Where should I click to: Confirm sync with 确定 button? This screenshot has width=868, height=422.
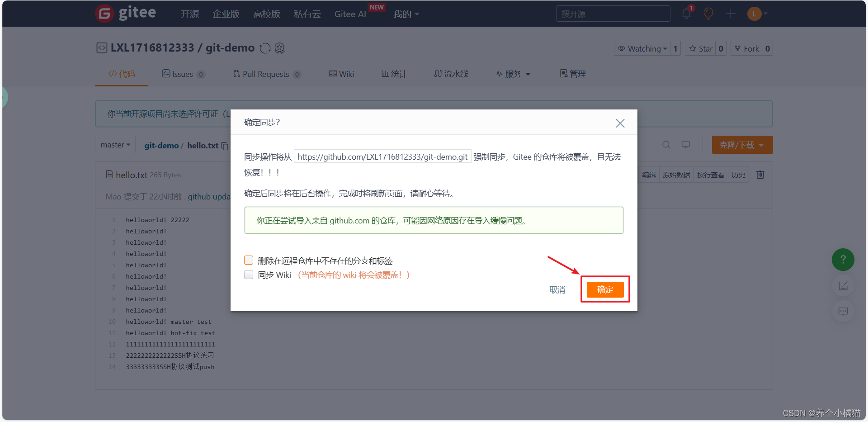click(605, 289)
